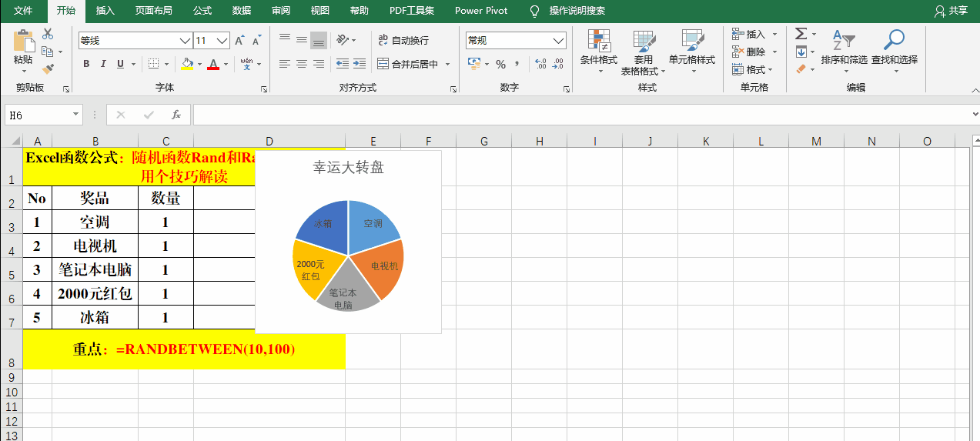Click the increase indent icon

pyautogui.click(x=360, y=64)
